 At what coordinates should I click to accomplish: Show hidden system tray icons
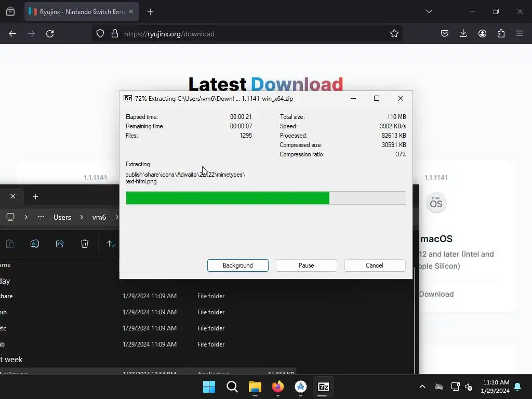422,387
